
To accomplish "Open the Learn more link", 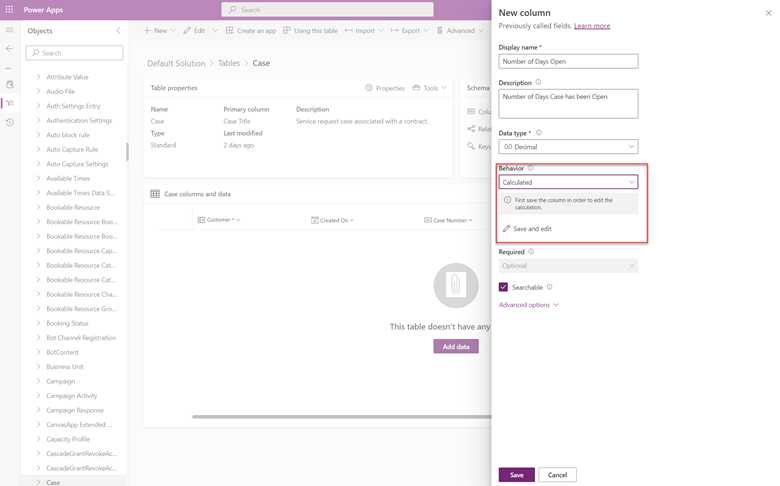I will point(592,26).
